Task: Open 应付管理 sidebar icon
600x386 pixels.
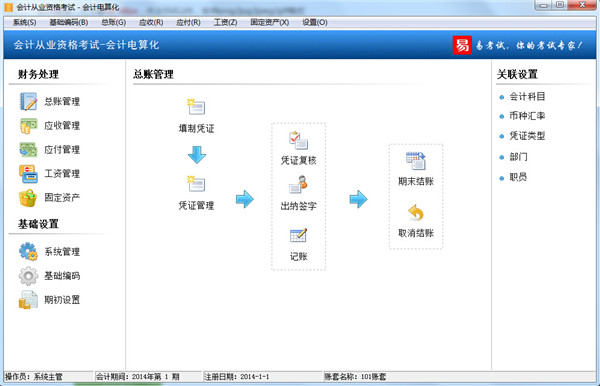Action: tap(28, 150)
